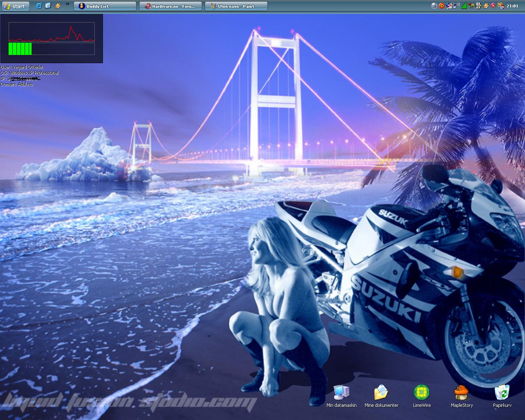Viewport: 525px width, 420px height.
Task: Switch to the Buddy List taskbar button
Action: click(x=105, y=6)
